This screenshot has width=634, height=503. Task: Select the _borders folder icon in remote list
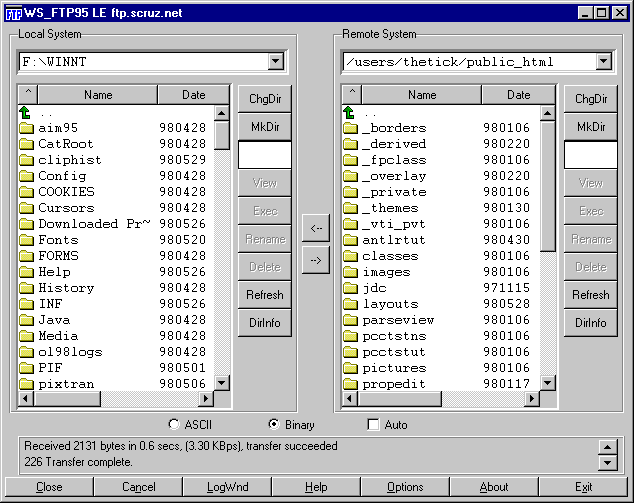point(351,128)
